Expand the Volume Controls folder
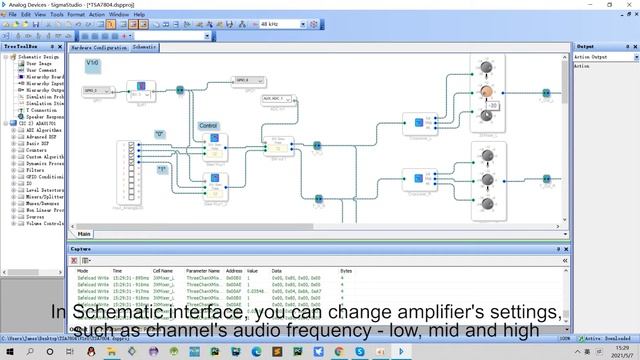640x360 pixels. [13, 223]
